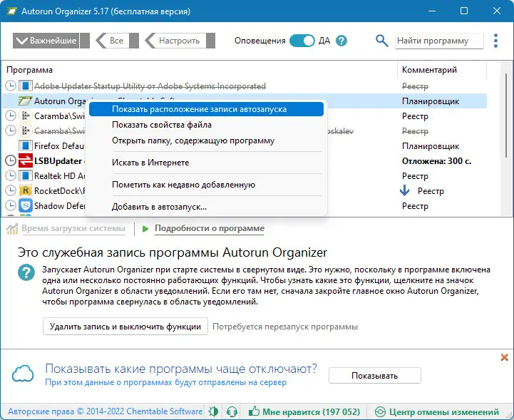The width and height of the screenshot is (514, 420).
Task: Click the clock icon beside Adobe Updater row
Action: [x=11, y=86]
